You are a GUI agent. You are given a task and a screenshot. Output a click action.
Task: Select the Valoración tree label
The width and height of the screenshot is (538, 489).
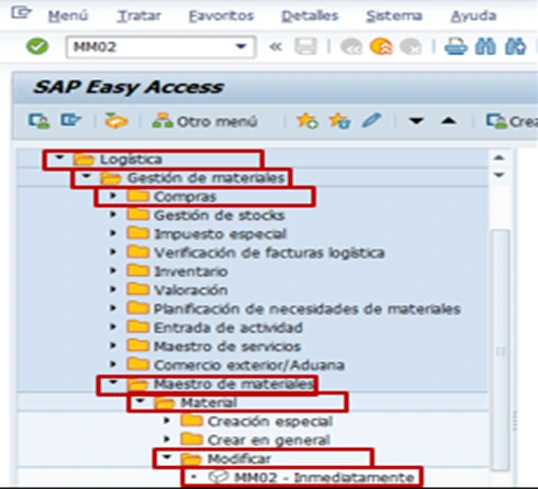(190, 290)
